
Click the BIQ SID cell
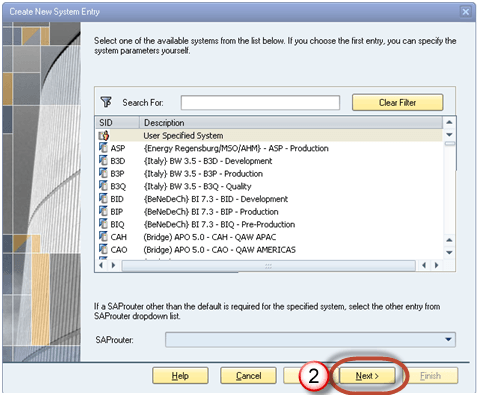117,224
